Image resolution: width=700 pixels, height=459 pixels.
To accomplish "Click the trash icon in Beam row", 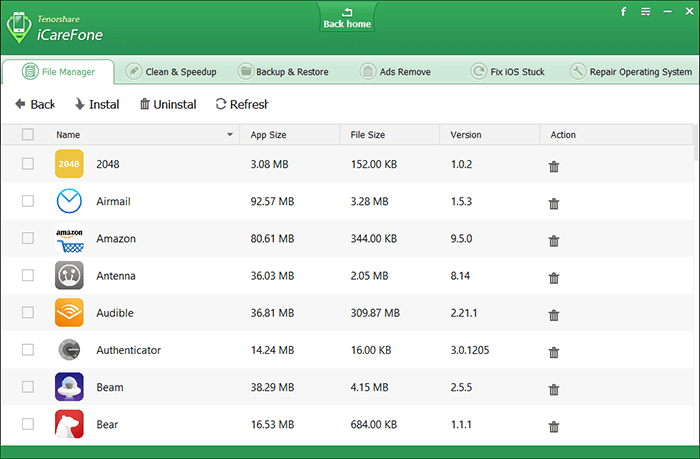I will (x=554, y=389).
